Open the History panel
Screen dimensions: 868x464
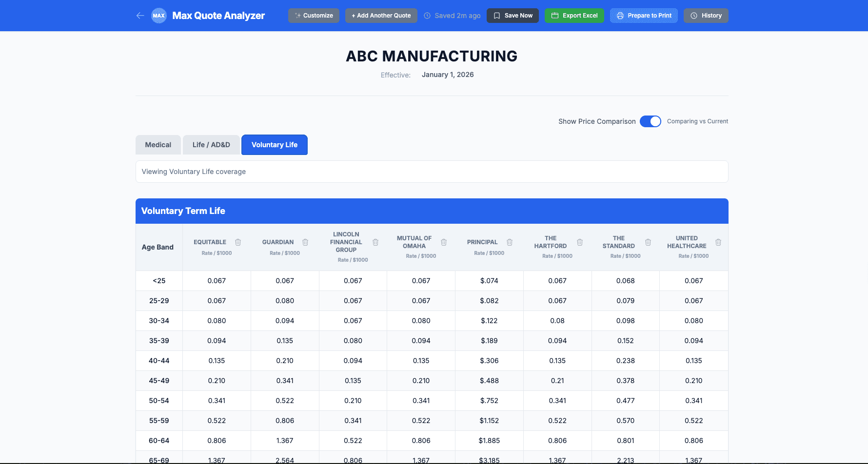706,16
